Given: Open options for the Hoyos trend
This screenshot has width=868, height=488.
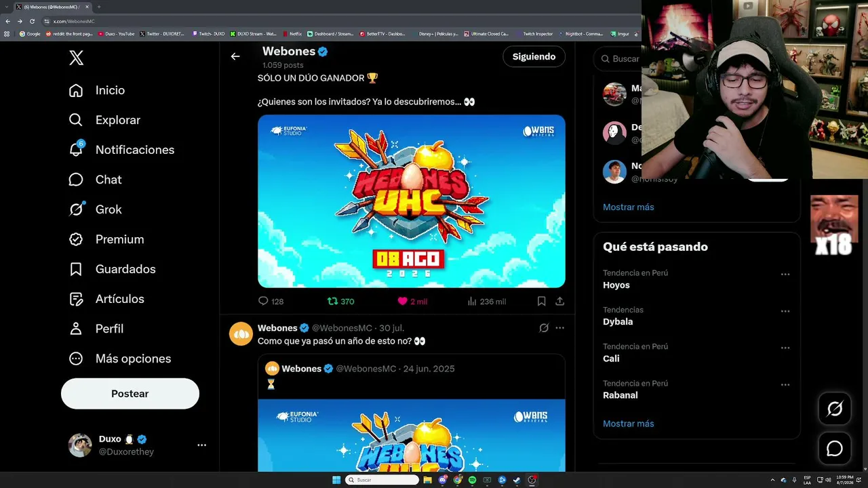Looking at the screenshot, I should (x=785, y=274).
